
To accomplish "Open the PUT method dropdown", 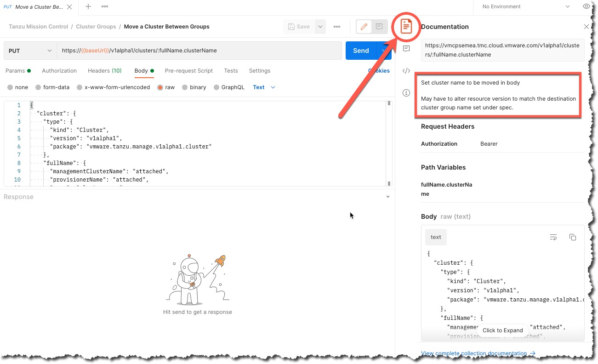I will (x=30, y=51).
